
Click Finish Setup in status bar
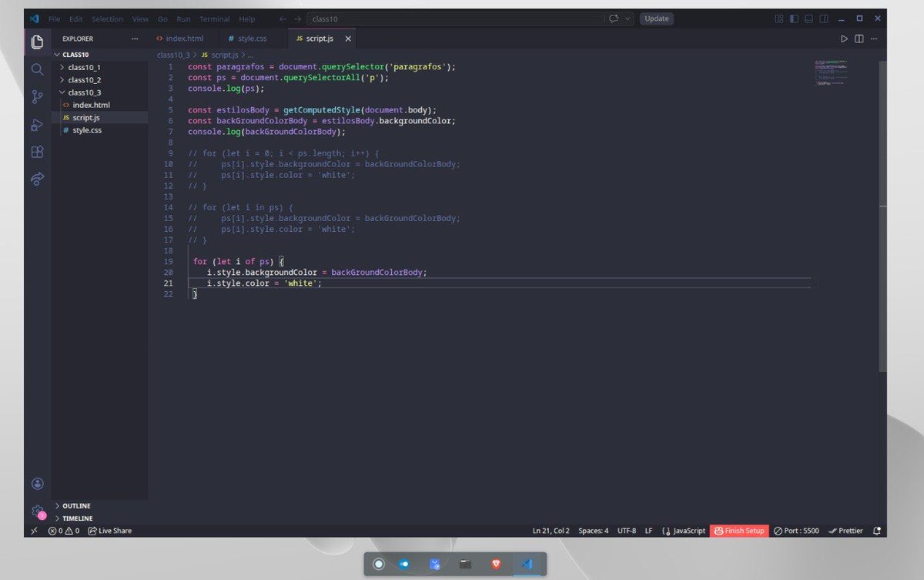click(739, 531)
